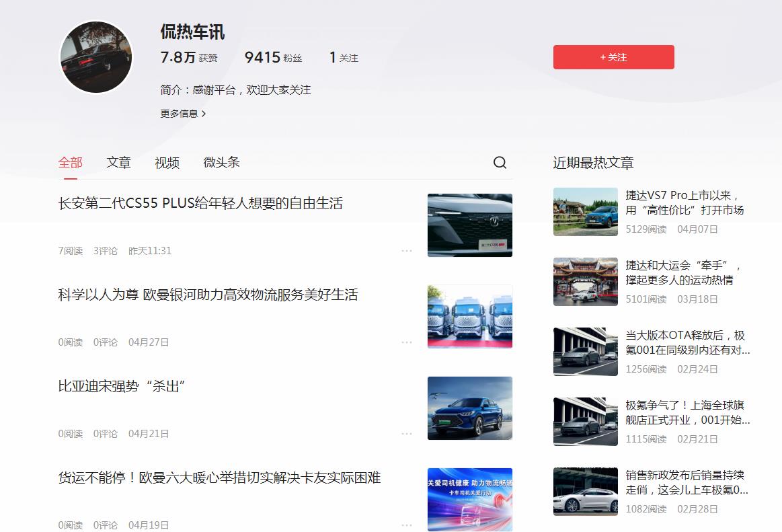
Task: Click the 关爱司机健康 banner thumbnail
Action: coord(470,500)
